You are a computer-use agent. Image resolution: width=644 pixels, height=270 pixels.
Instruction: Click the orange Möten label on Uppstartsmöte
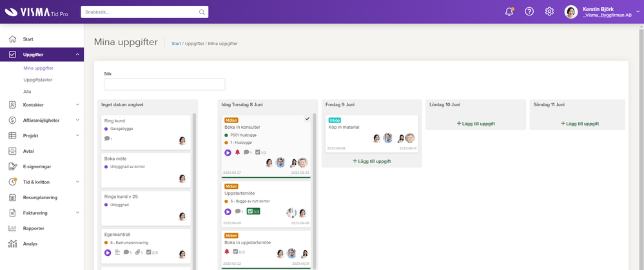(x=231, y=186)
